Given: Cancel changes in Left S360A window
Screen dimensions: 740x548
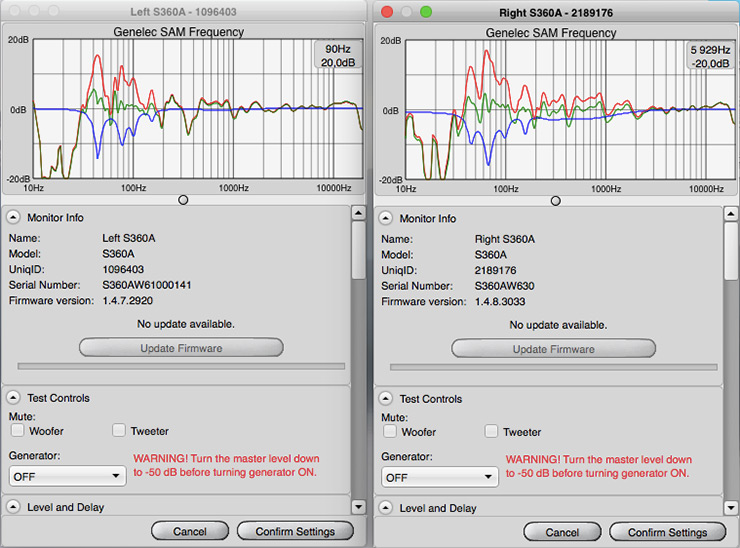Looking at the screenshot, I should pos(190,531).
